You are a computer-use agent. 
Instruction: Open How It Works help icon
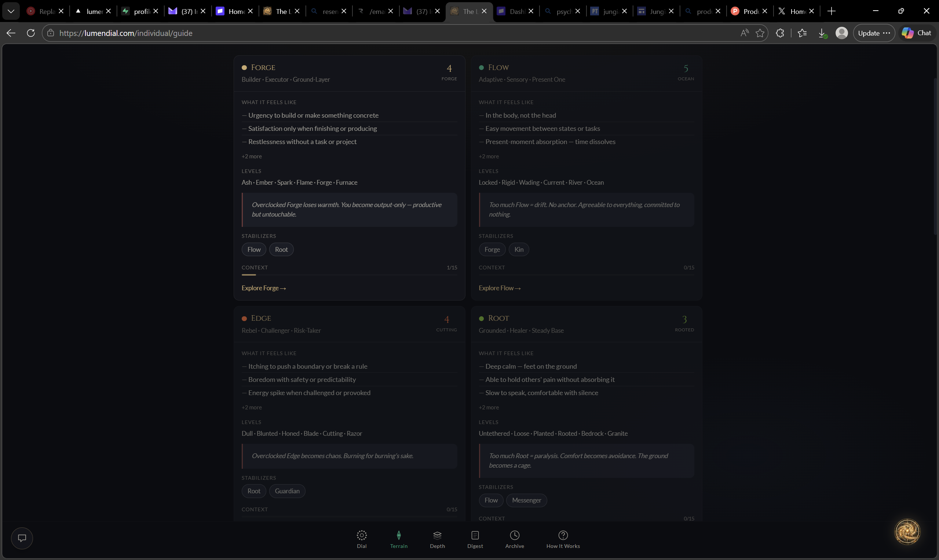click(563, 535)
